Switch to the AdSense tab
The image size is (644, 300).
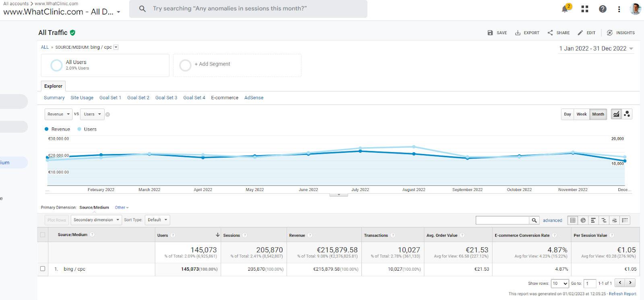[x=254, y=98]
